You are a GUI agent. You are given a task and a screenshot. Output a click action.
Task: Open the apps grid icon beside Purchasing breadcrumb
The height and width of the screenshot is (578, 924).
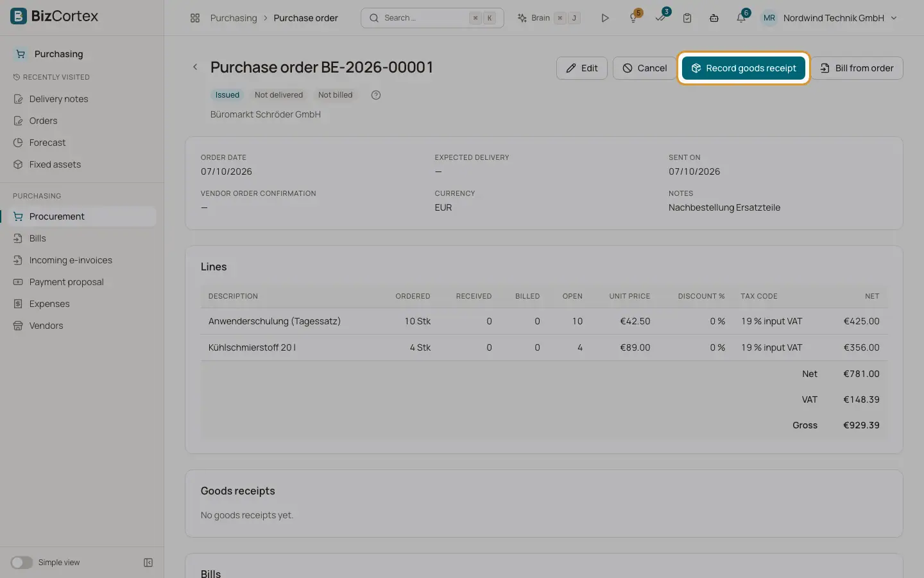point(195,18)
